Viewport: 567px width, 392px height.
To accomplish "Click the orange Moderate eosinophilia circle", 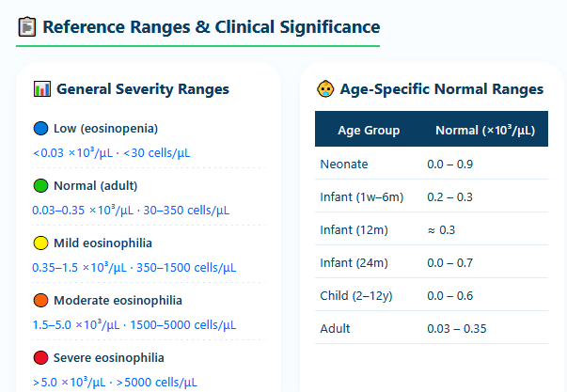I will coord(40,301).
